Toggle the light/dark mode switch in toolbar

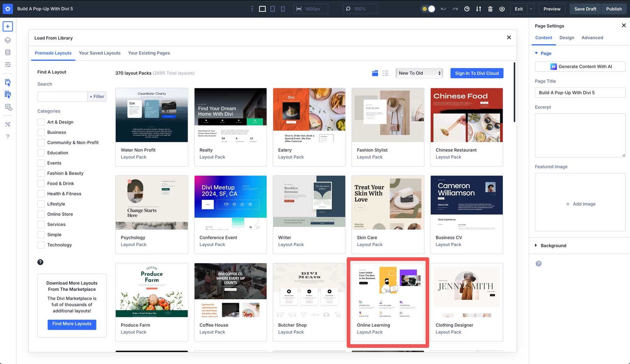[428, 9]
